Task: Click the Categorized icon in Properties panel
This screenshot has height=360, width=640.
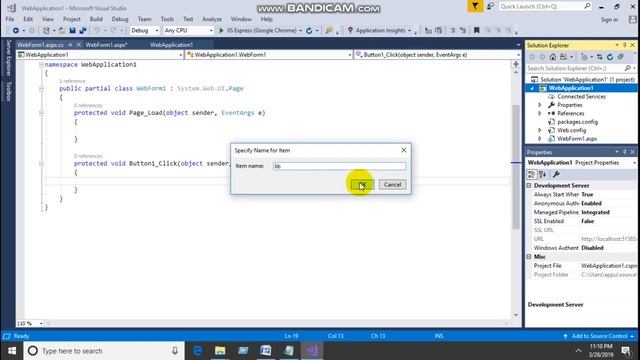Action: click(x=531, y=175)
